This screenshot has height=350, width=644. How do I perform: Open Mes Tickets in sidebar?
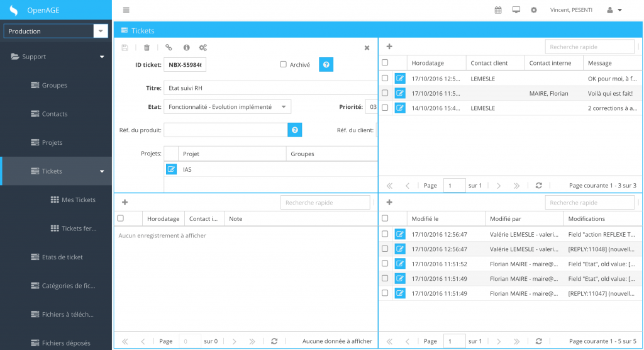tap(78, 200)
